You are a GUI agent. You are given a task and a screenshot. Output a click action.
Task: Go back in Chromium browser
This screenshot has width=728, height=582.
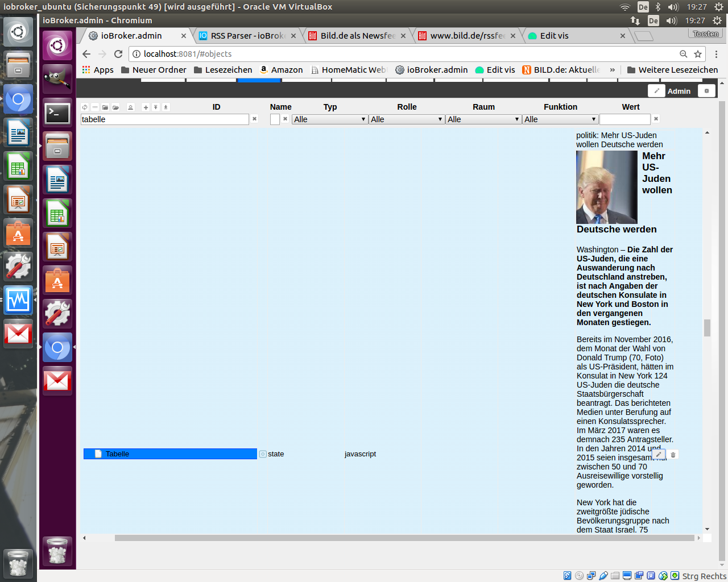point(86,54)
